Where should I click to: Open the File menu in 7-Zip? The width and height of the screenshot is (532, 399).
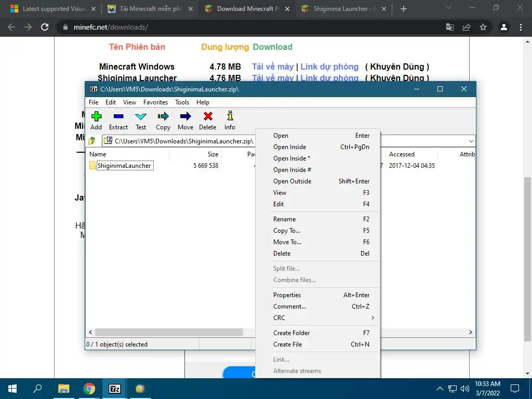point(94,102)
